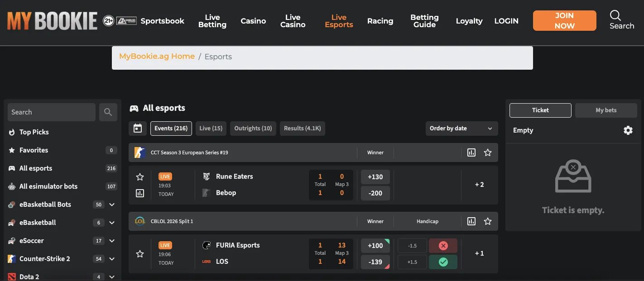Expand the Counter-Strike 2 category chevron
This screenshot has width=644, height=281.
pos(112,259)
